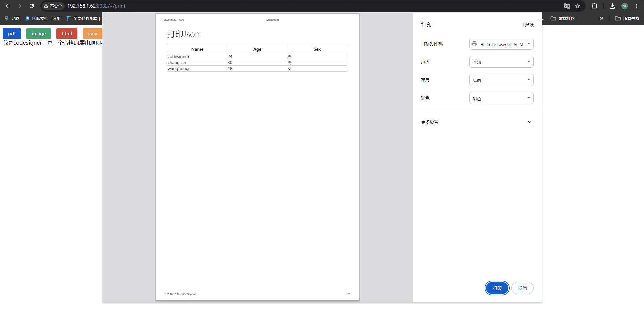644x331 pixels.
Task: Click the browser forward arrow
Action: (x=19, y=6)
